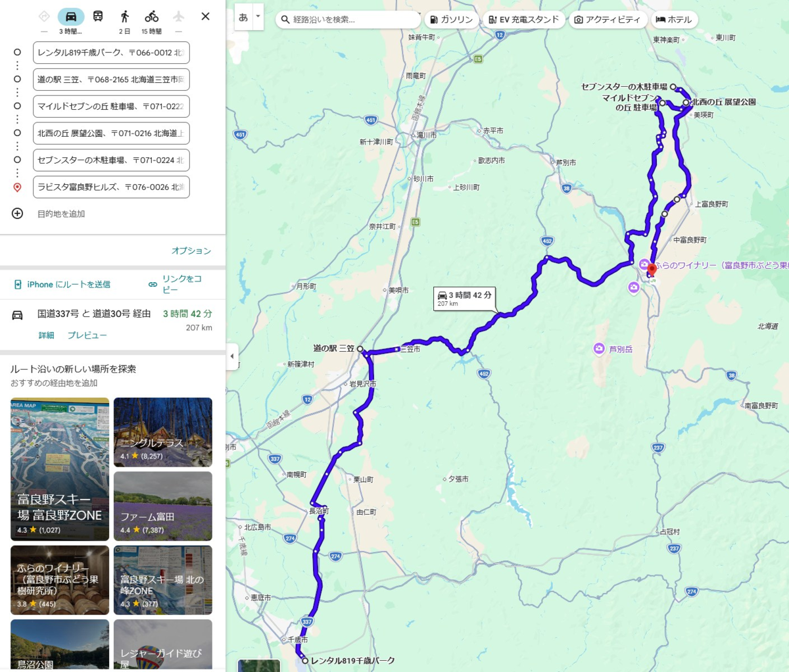
Task: Click the plus icon to add destination
Action: pyautogui.click(x=17, y=214)
